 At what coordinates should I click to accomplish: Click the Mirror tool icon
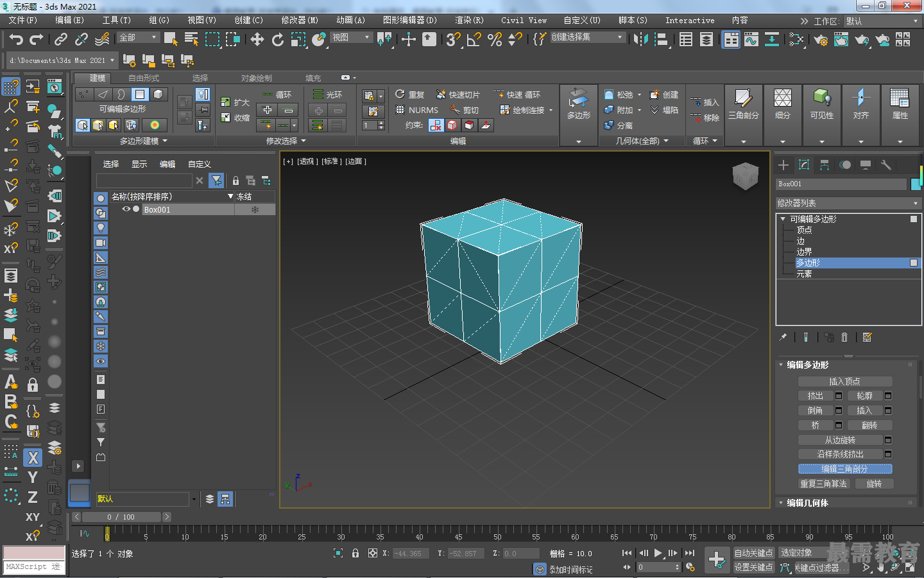click(x=640, y=40)
